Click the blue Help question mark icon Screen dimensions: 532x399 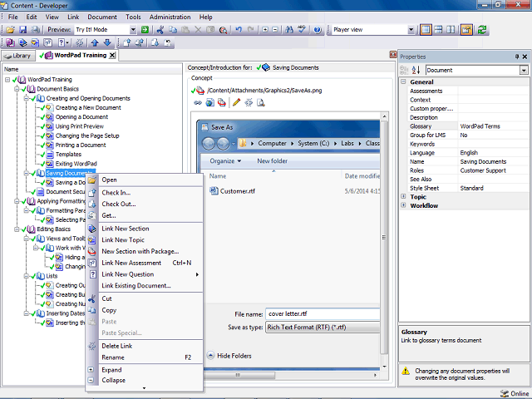coord(318,30)
